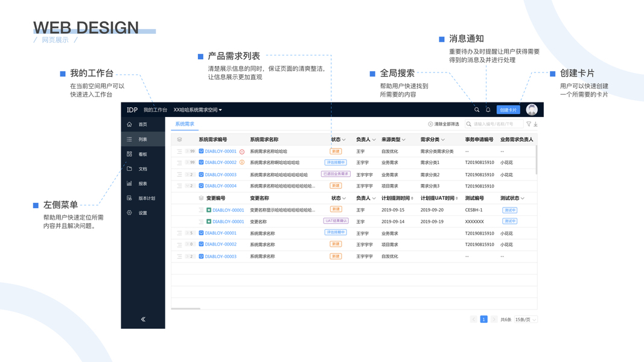This screenshot has width=644, height=362.
Task: Click the filter funnel icon
Action: coord(529,124)
